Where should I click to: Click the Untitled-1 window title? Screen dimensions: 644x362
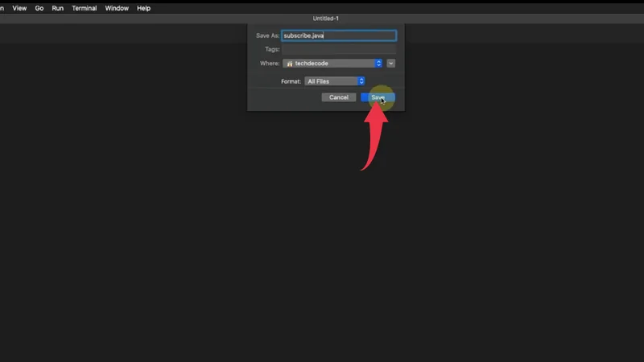327,19
